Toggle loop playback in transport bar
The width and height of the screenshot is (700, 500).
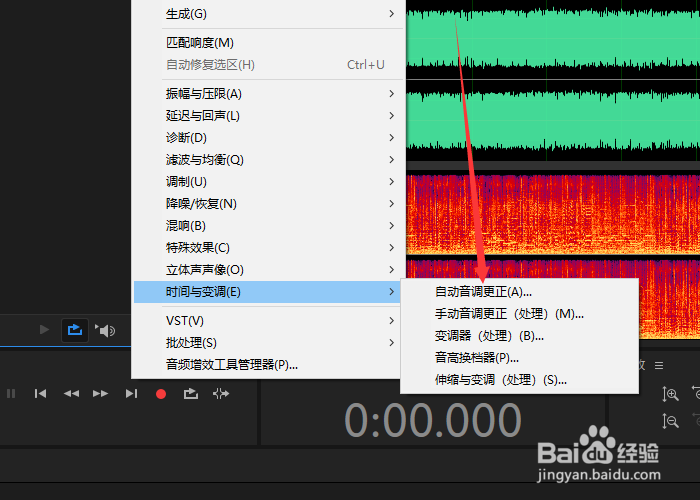[191, 393]
